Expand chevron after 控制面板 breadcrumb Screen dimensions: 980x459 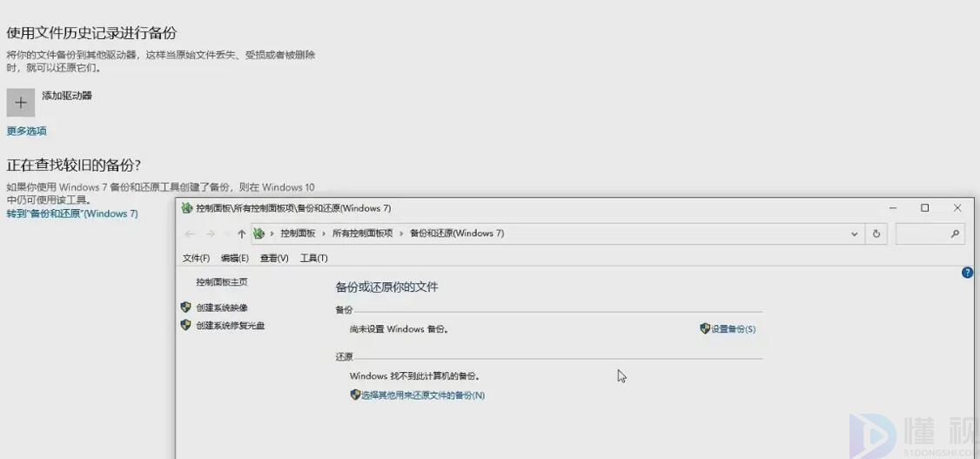coord(324,234)
